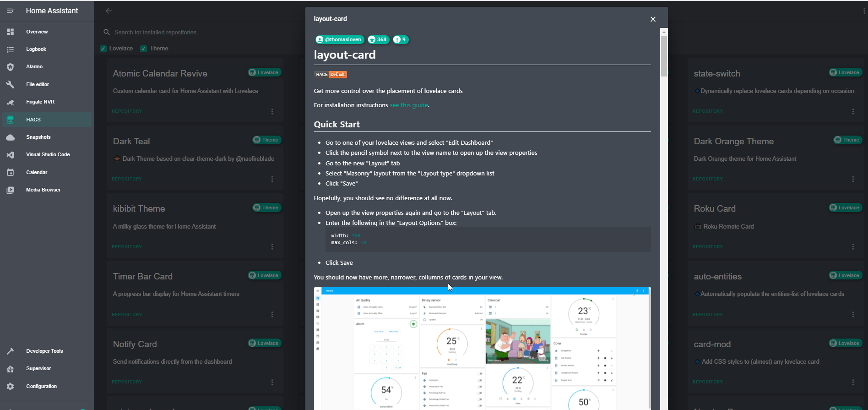Open the card-mod repository card
The width and height of the screenshot is (868, 410).
[776, 361]
